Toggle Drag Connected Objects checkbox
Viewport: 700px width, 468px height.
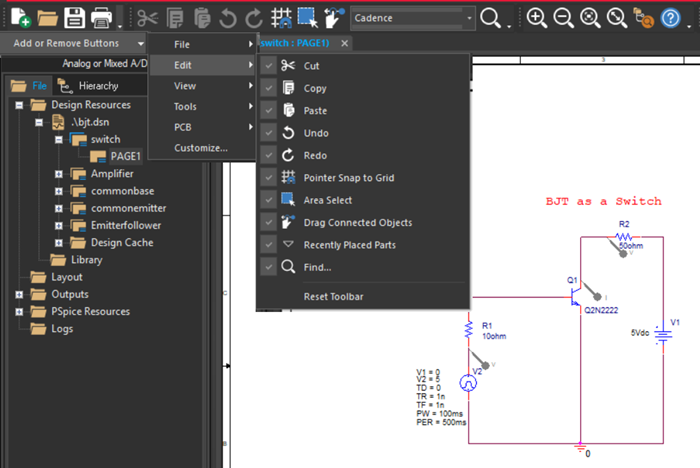click(268, 223)
